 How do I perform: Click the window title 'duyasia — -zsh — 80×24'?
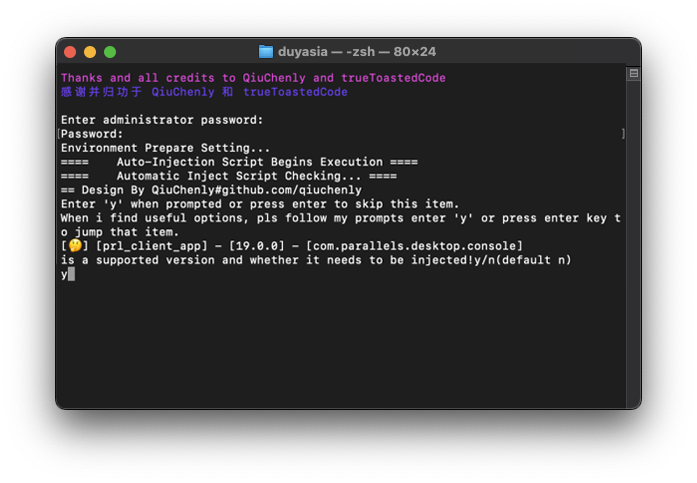[357, 52]
